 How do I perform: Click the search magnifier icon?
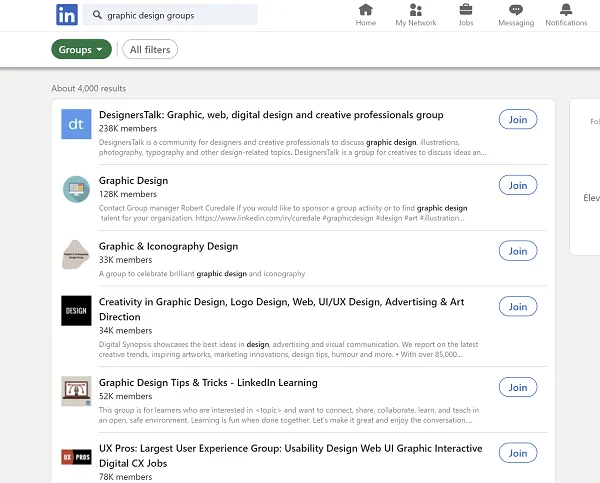tap(97, 16)
